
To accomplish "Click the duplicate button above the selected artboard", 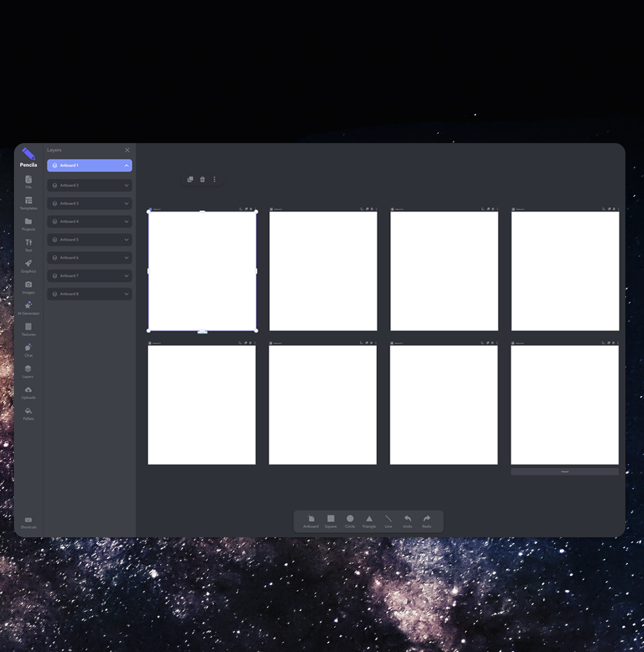I will (x=190, y=179).
